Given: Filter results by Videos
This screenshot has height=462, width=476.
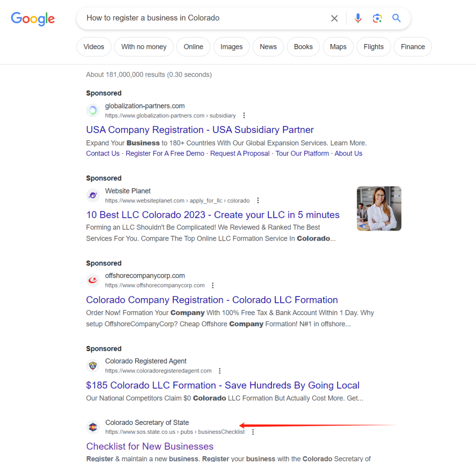Looking at the screenshot, I should 94,47.
